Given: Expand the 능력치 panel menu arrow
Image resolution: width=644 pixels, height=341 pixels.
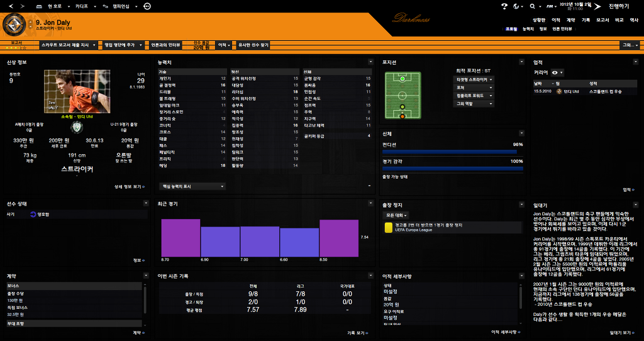Looking at the screenshot, I should tap(370, 62).
